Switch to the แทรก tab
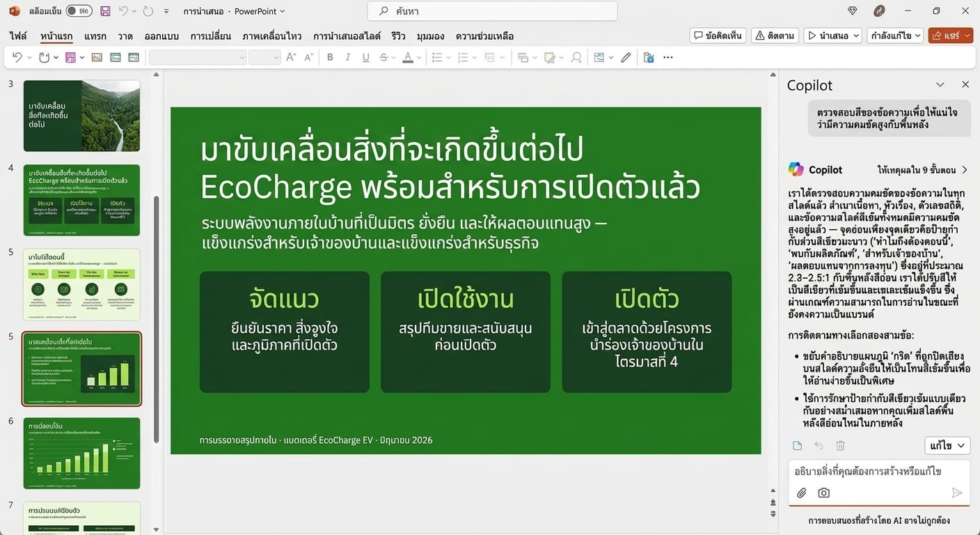The width and height of the screenshot is (980, 535). click(x=95, y=36)
